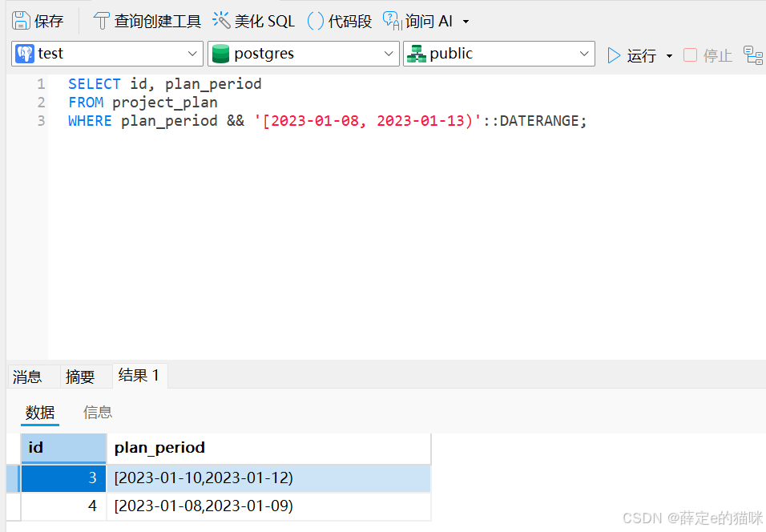Click the PostgreSQL elephant connection icon
Viewport: 766px width, 532px height.
[25, 54]
